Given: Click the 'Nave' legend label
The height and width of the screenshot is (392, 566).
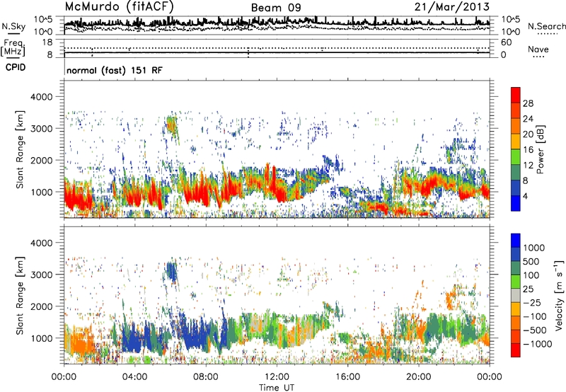Looking at the screenshot, I should click(538, 50).
